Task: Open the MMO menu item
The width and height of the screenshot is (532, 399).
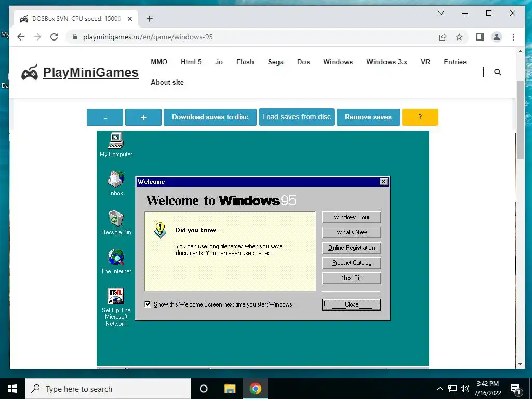Action: coord(159,62)
